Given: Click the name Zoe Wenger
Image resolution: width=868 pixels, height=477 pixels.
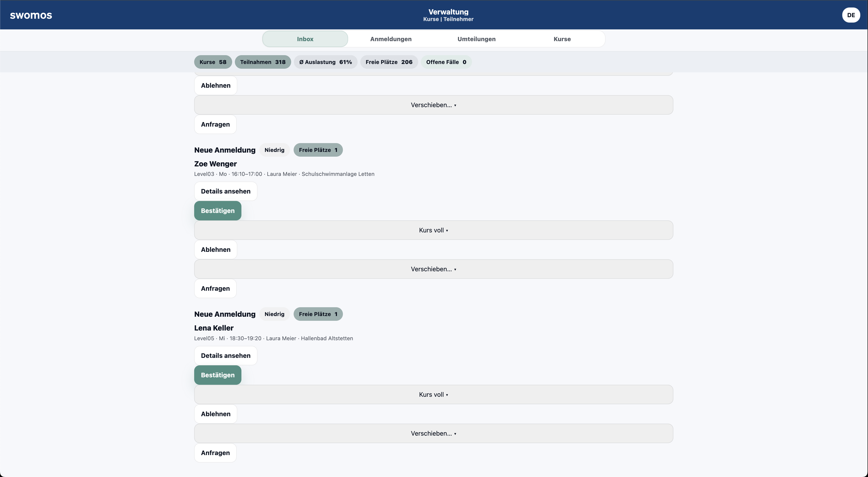Looking at the screenshot, I should [215, 164].
